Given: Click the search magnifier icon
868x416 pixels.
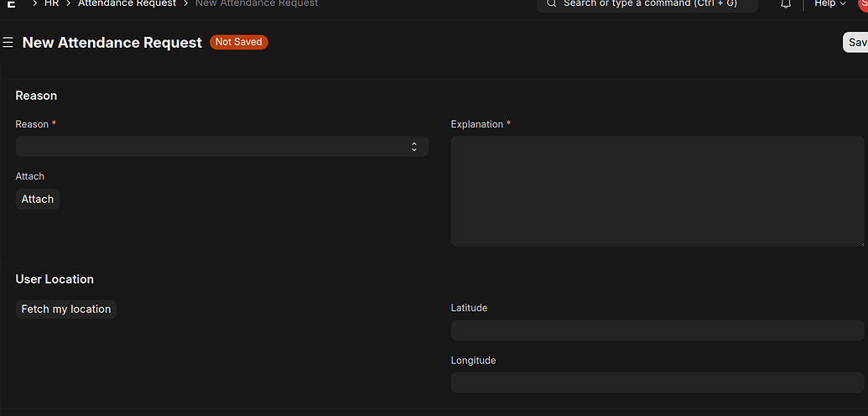Looking at the screenshot, I should pyautogui.click(x=551, y=3).
